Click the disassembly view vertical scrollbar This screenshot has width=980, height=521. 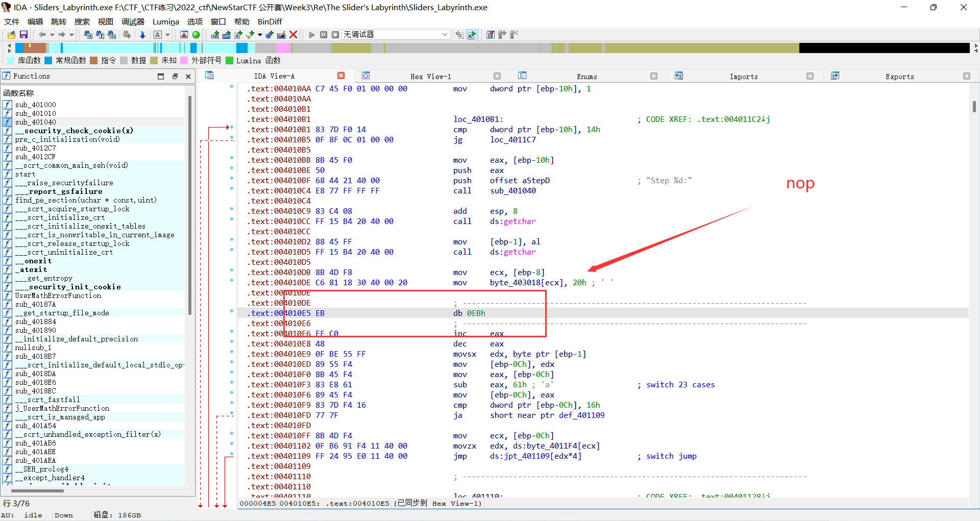(x=974, y=106)
